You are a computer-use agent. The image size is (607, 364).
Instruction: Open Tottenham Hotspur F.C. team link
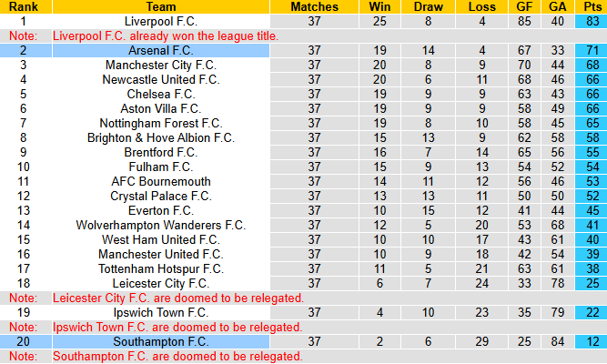pos(160,269)
